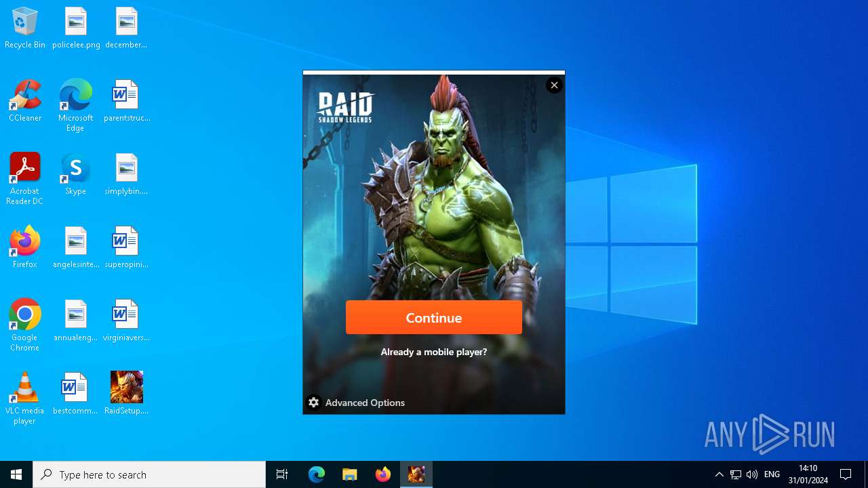Image resolution: width=868 pixels, height=488 pixels.
Task: Launch the CCleaner desktop shortcut
Action: pos(25,101)
